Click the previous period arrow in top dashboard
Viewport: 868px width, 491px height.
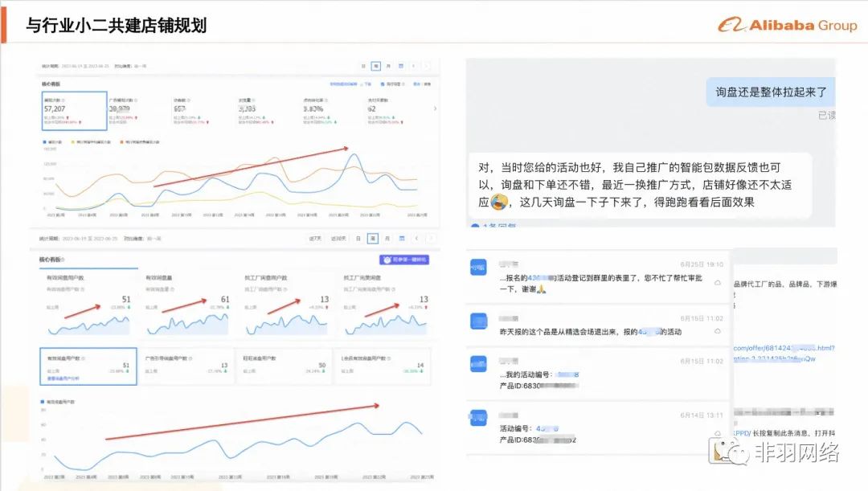click(415, 65)
